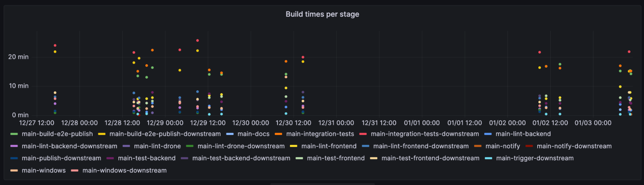Click the main-test-backend legend label

(x=147, y=158)
